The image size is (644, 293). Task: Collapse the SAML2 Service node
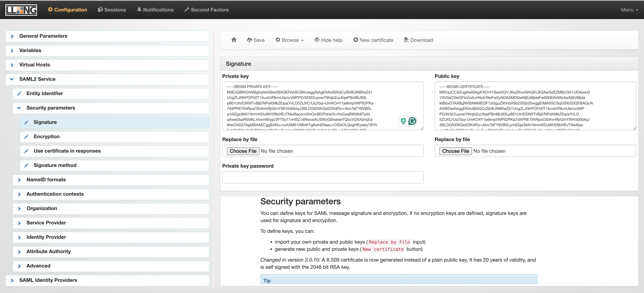[x=12, y=79]
